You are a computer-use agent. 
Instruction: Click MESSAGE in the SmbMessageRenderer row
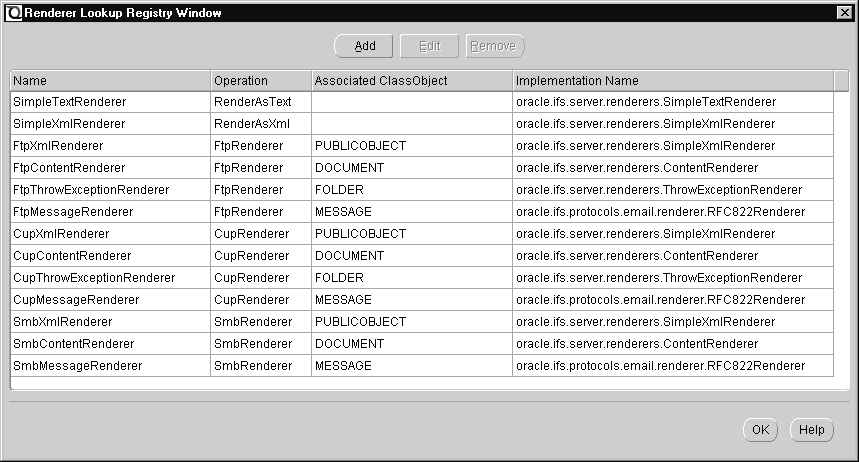[x=412, y=366]
